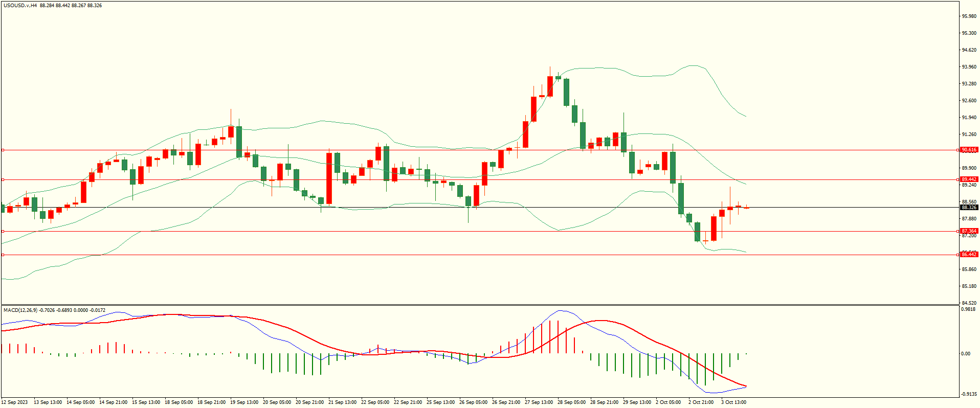This screenshot has width=980, height=408.
Task: Click the 3 Oct 13:00 time label
Action: (733, 402)
